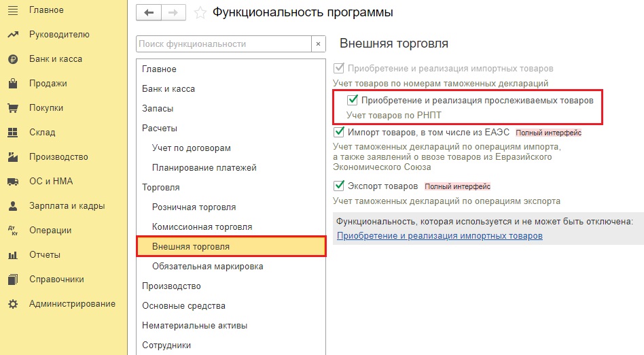Click the Руководителю chart icon

tap(13, 35)
